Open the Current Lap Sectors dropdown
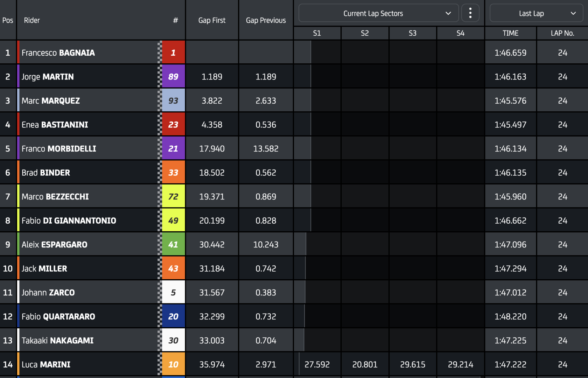Image resolution: width=588 pixels, height=378 pixels. [378, 13]
